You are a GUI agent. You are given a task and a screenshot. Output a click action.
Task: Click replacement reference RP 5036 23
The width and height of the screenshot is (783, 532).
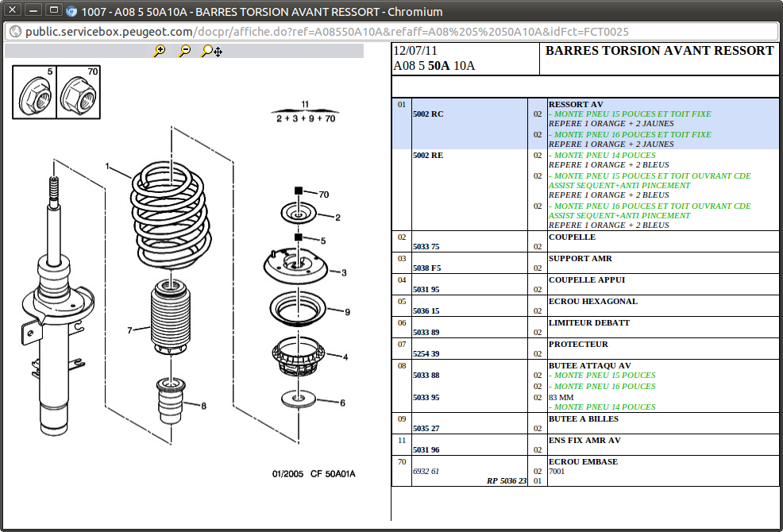click(507, 481)
